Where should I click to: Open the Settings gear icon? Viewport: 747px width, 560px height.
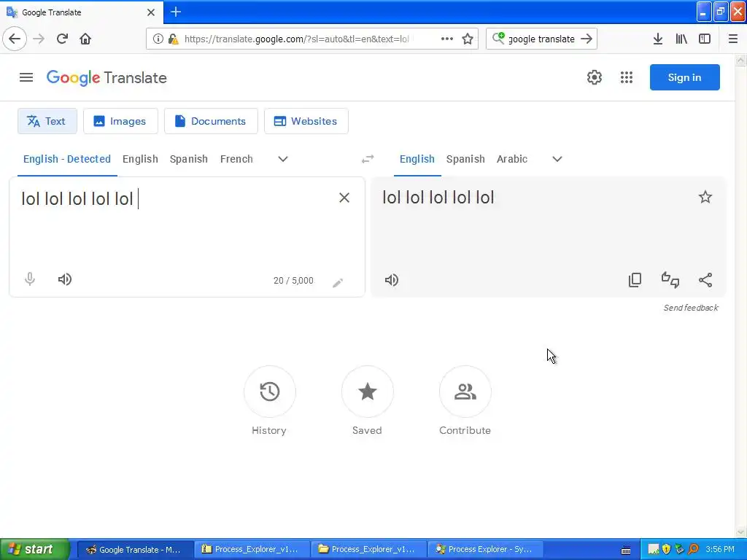click(594, 77)
